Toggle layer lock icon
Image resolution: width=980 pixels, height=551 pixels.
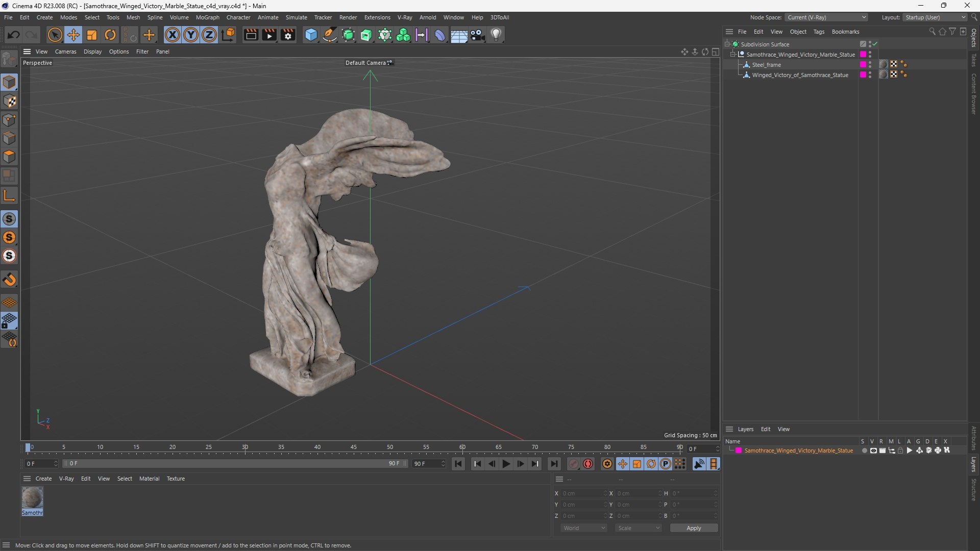click(x=900, y=450)
